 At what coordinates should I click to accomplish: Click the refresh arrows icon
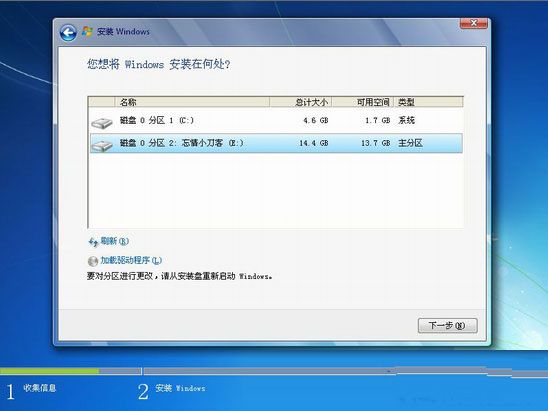click(x=93, y=242)
